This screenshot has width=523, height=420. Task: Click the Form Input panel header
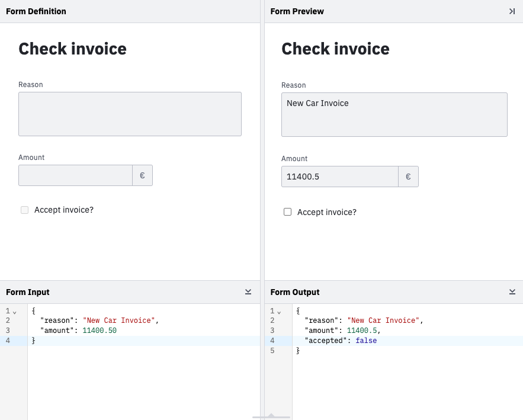[130, 292]
